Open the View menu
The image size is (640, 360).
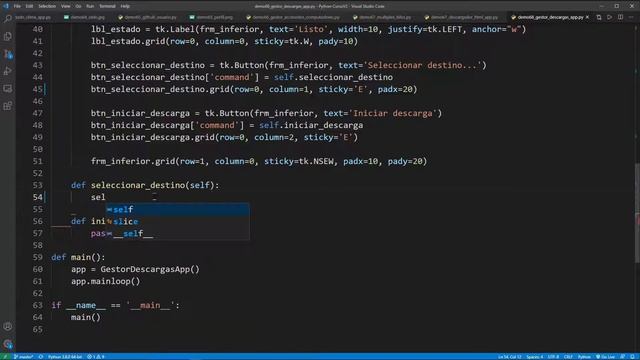click(x=65, y=6)
